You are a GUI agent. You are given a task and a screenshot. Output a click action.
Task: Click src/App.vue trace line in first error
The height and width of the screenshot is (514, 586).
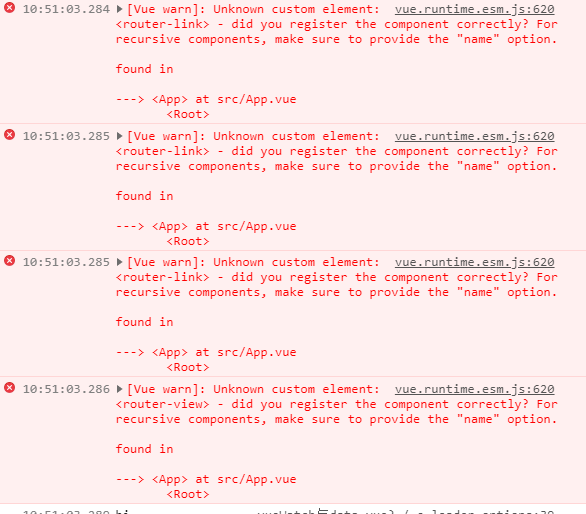pos(206,99)
